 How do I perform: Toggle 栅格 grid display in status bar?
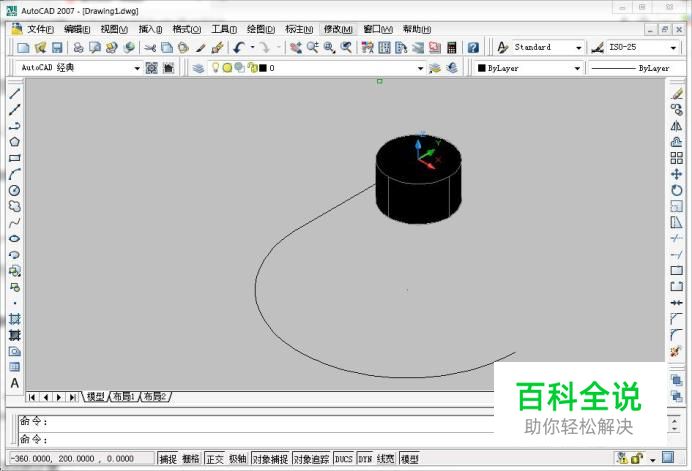click(x=191, y=459)
